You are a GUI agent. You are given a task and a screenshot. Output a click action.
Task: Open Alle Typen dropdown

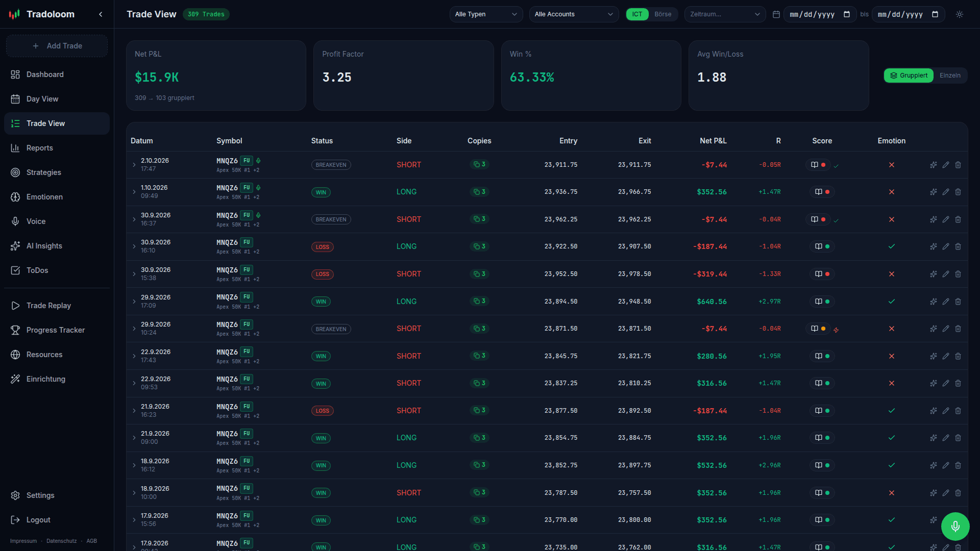pyautogui.click(x=486, y=14)
